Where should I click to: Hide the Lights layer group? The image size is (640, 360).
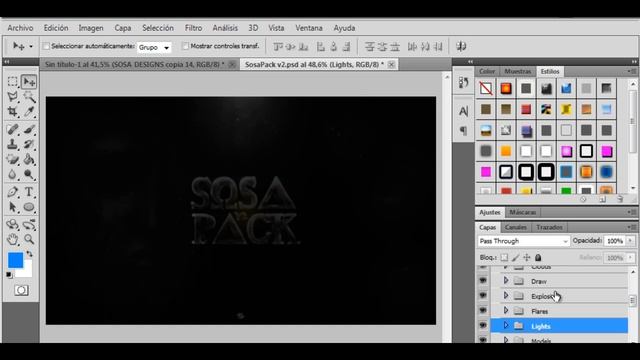pos(483,326)
